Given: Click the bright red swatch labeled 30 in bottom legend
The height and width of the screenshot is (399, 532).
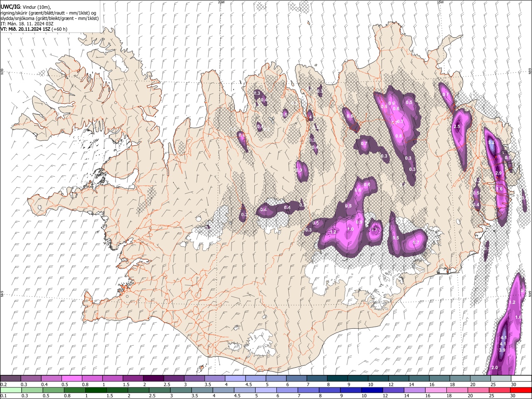Looking at the screenshot, I should pos(521,390).
